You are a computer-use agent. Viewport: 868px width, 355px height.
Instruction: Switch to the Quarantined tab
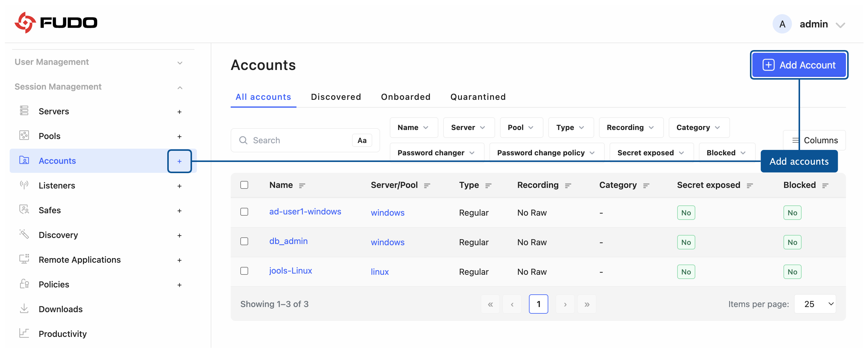[478, 97]
